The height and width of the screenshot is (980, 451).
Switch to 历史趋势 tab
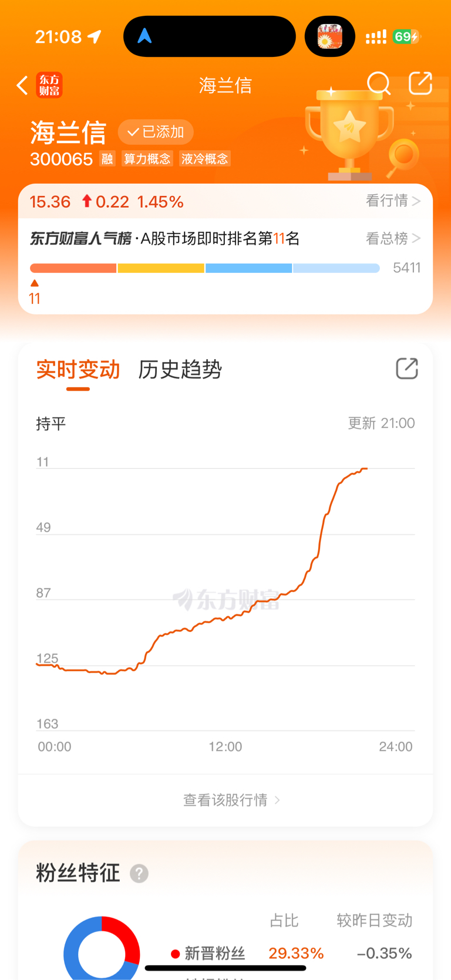(x=180, y=370)
